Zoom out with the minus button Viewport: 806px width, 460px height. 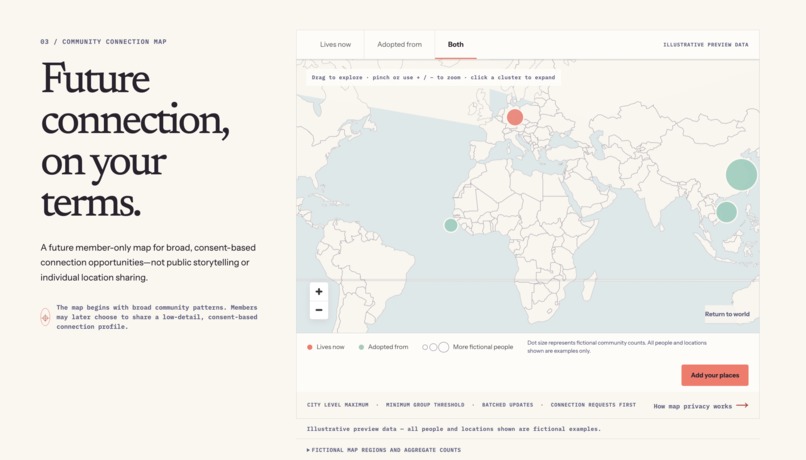[319, 310]
